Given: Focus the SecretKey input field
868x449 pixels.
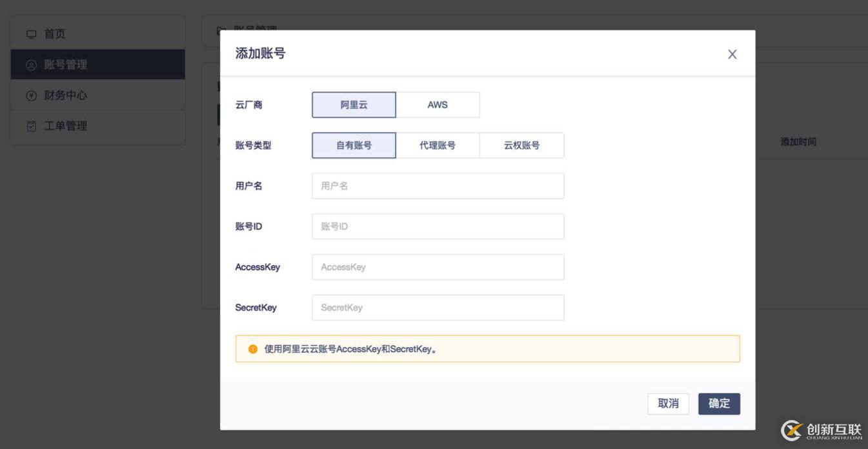Looking at the screenshot, I should pyautogui.click(x=438, y=308).
